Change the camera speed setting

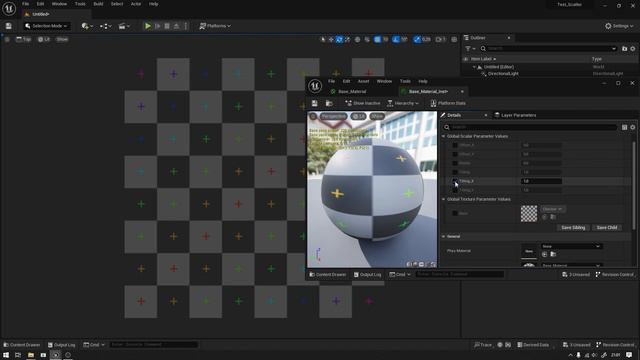[x=440, y=40]
